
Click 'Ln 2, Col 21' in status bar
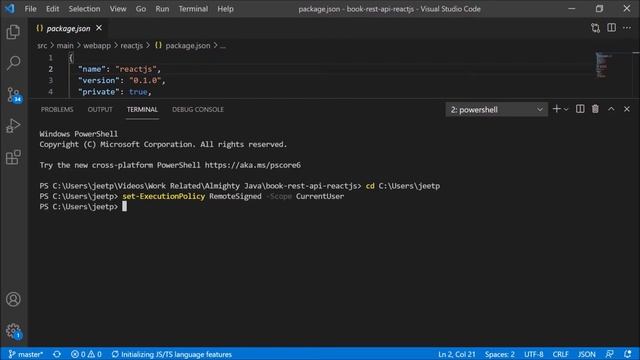pos(457,354)
